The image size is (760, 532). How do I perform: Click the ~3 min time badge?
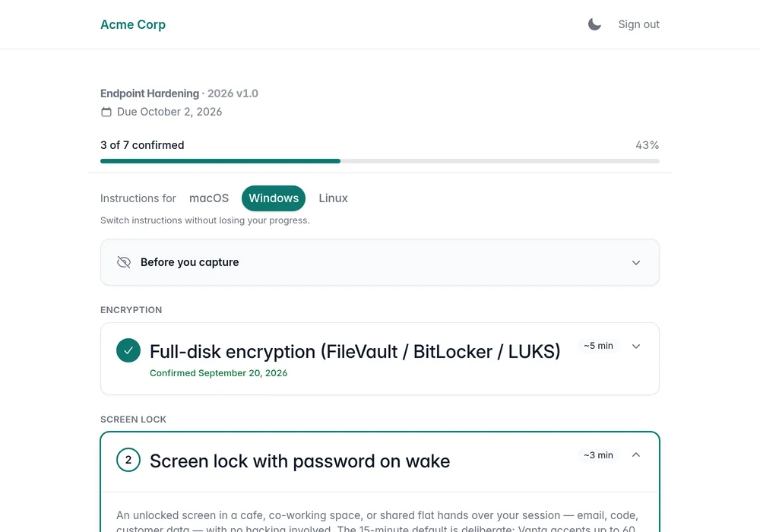point(598,455)
